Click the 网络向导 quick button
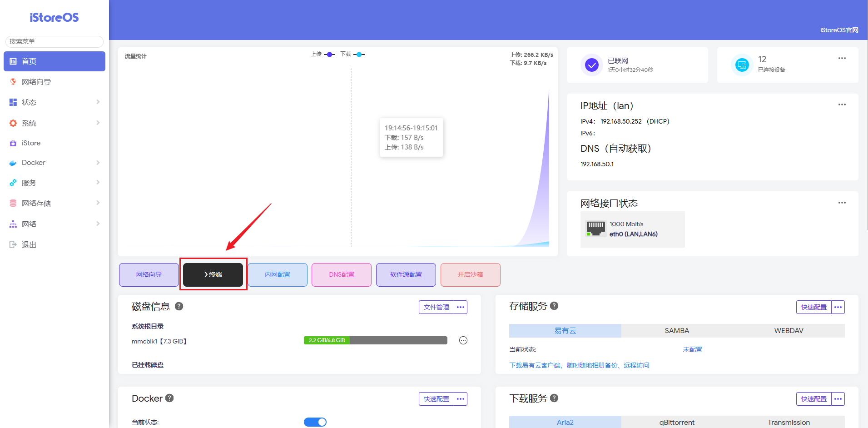 pos(149,275)
